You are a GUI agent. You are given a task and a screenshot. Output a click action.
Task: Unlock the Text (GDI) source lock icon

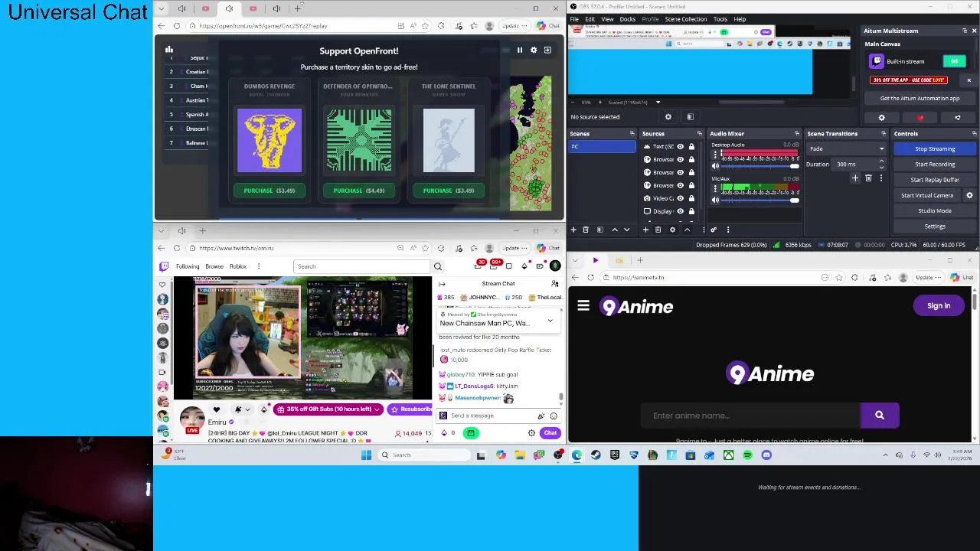[691, 146]
